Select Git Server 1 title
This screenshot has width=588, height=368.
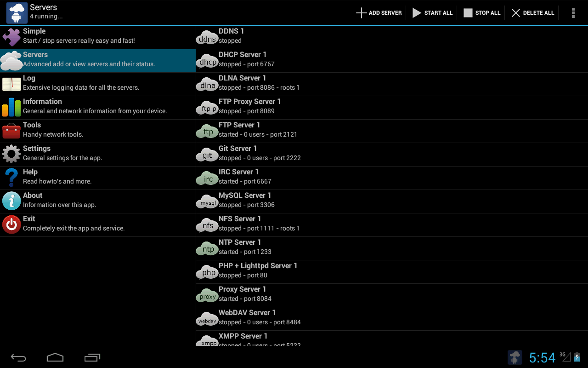click(237, 148)
